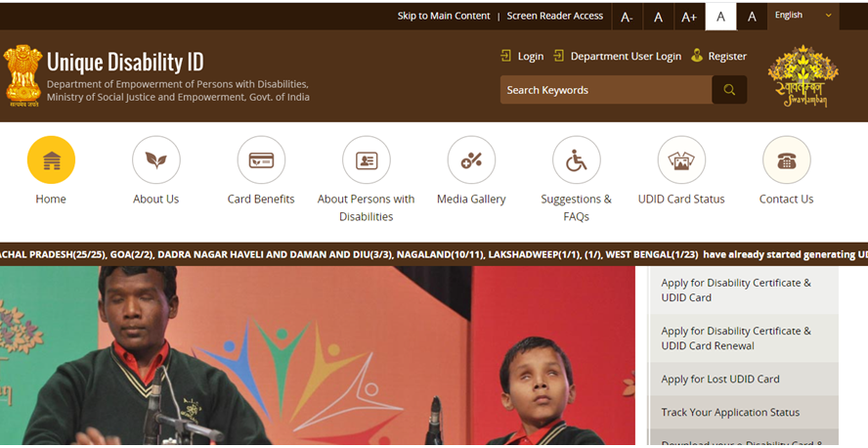Decrease font size with A- button
Screen dimensions: 868x448
(x=627, y=17)
